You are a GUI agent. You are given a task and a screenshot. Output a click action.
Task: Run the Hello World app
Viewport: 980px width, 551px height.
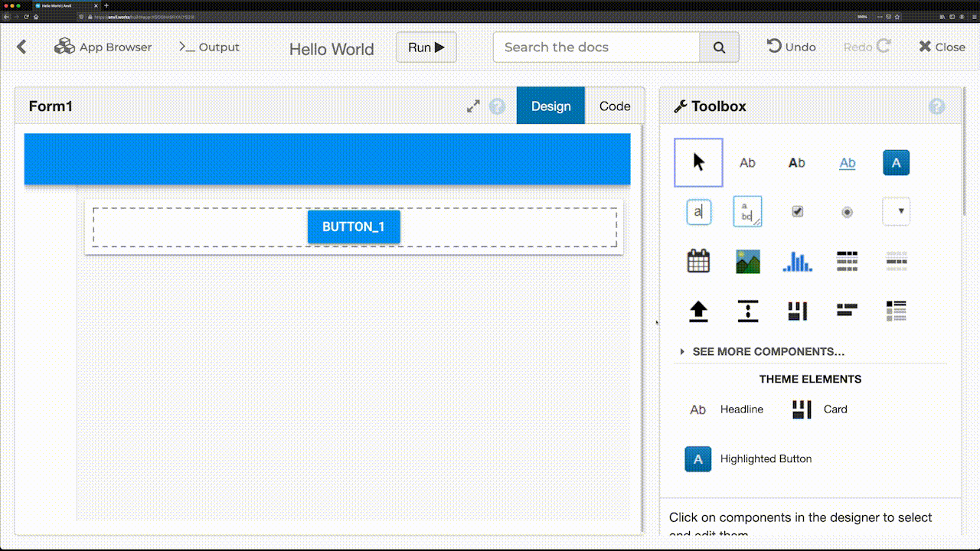426,47
